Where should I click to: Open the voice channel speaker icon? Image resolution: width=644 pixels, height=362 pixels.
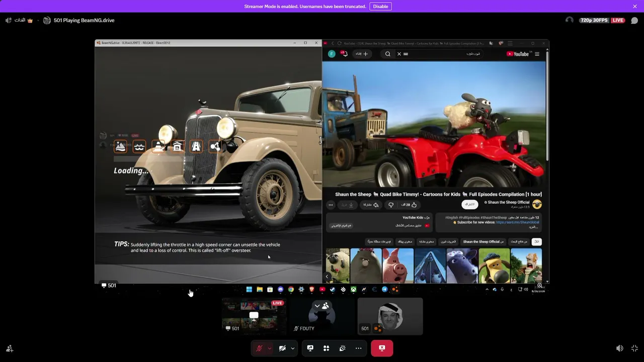click(9, 21)
